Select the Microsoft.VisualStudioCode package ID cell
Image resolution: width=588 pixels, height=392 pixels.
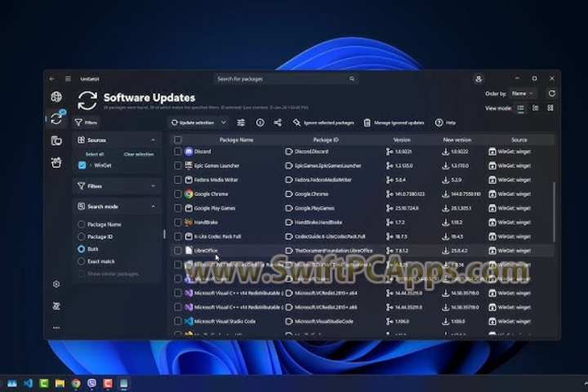pyautogui.click(x=323, y=321)
